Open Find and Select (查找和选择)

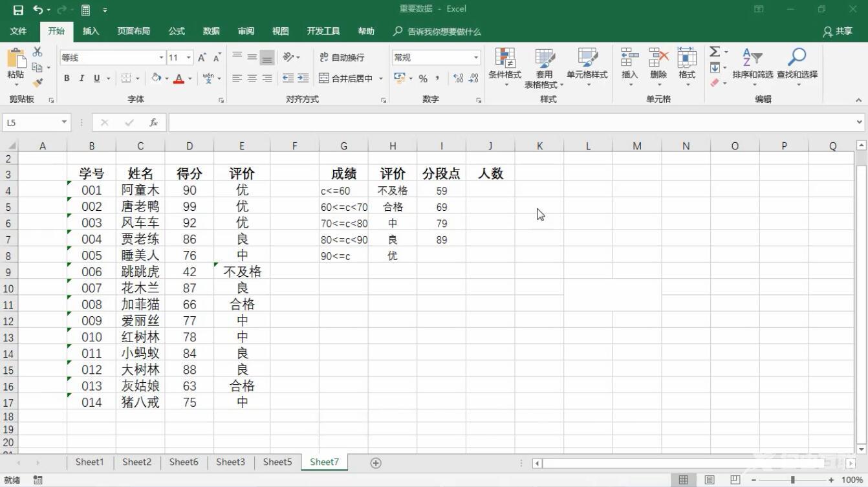click(797, 67)
